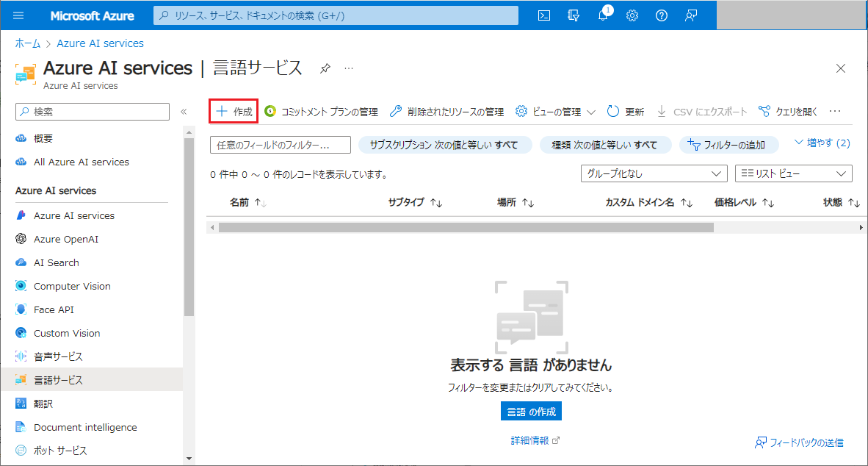
Task: Click the horizontal table scrollbar
Action: [466, 227]
